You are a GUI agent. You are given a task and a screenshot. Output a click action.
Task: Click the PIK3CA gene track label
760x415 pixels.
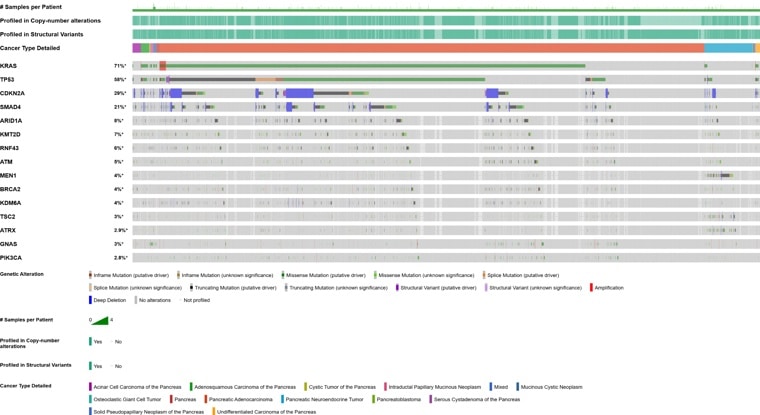11,258
